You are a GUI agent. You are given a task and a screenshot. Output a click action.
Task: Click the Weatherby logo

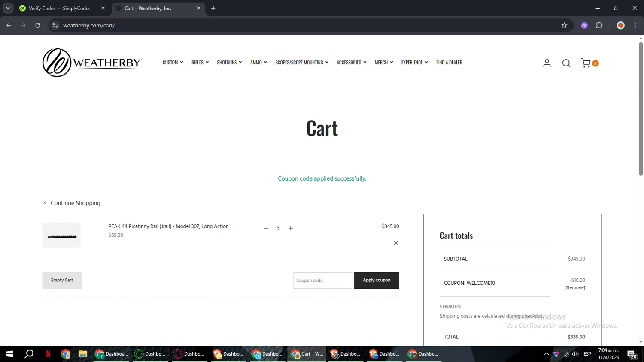(x=92, y=63)
